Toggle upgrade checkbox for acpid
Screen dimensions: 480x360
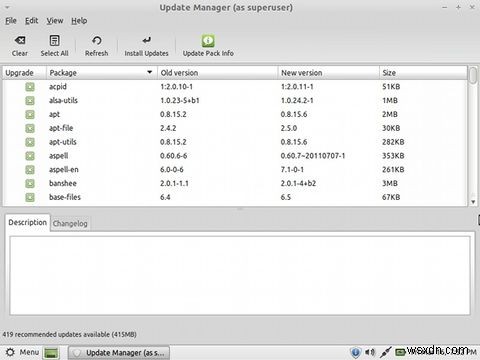pos(30,87)
